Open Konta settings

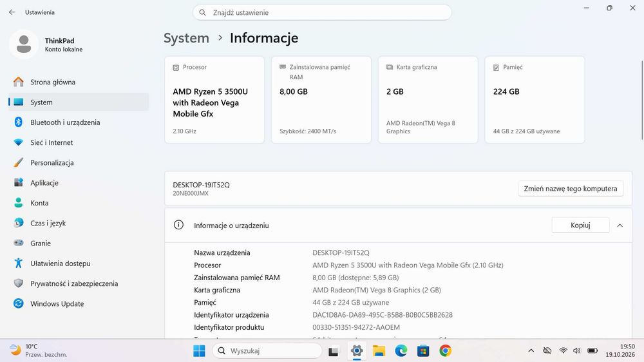click(79, 203)
